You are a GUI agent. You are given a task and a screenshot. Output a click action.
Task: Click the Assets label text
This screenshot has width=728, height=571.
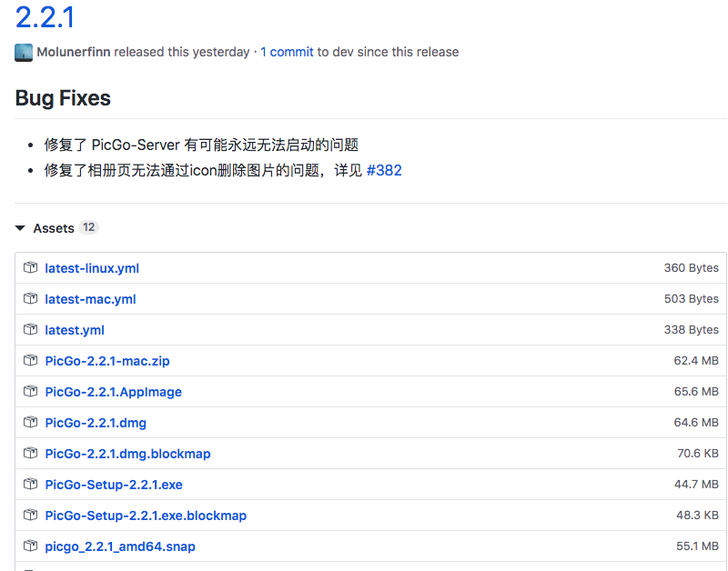54,228
